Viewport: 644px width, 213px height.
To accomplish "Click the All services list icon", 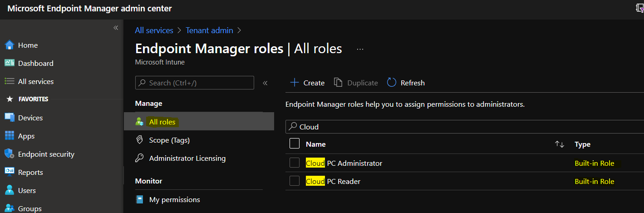I will point(10,81).
